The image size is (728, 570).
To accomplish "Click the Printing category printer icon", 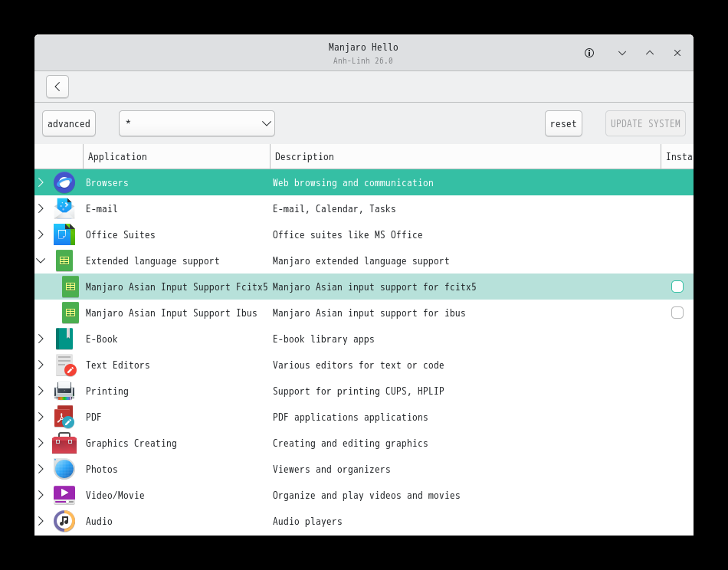I will [x=64, y=391].
